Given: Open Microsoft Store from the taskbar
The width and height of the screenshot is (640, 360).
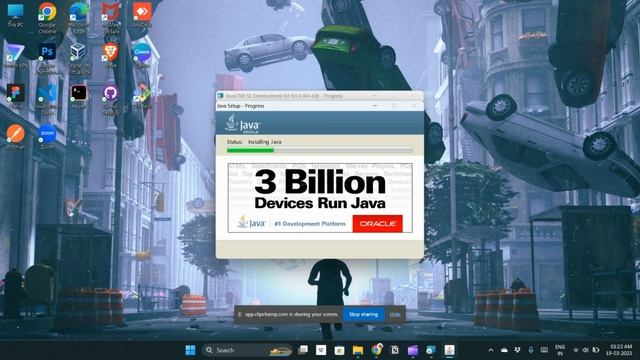Looking at the screenshot, I should 339,350.
